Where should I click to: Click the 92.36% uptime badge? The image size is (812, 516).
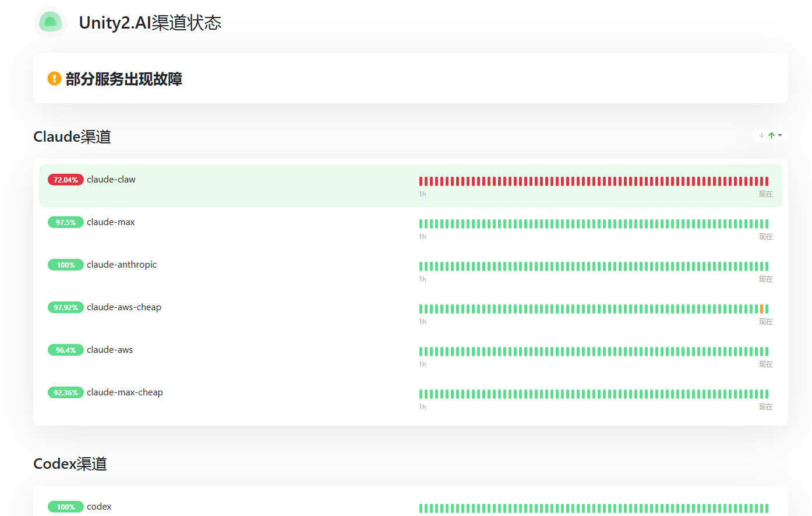[66, 392]
